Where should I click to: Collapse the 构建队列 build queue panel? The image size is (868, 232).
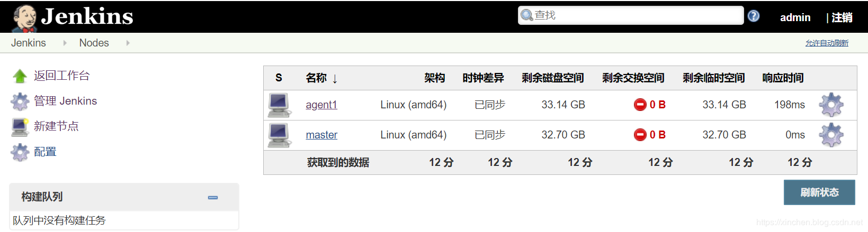tap(213, 197)
